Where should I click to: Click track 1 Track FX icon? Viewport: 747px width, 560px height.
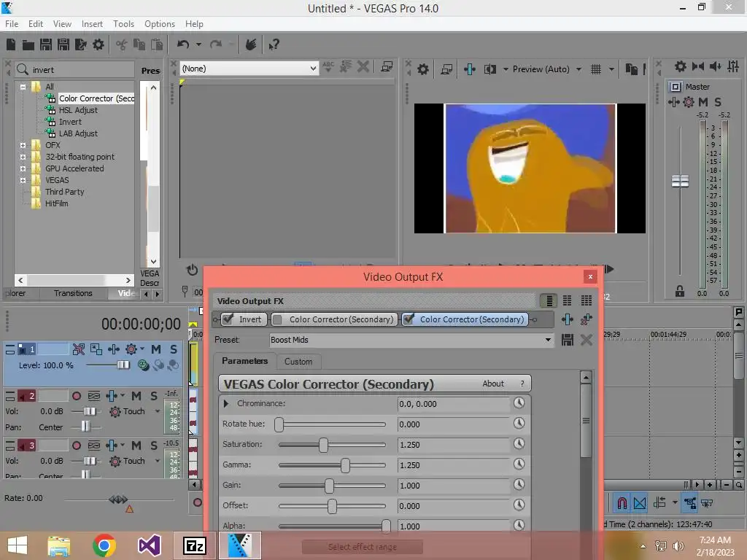click(113, 349)
